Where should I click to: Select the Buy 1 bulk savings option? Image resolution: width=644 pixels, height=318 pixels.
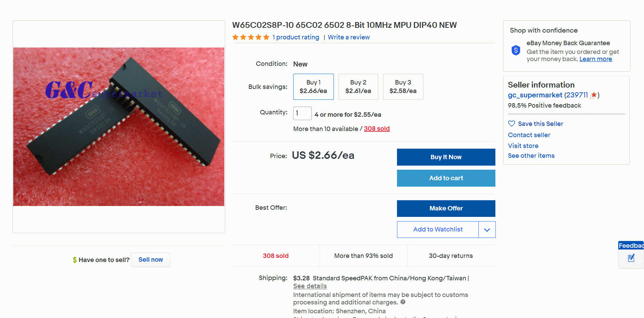313,87
